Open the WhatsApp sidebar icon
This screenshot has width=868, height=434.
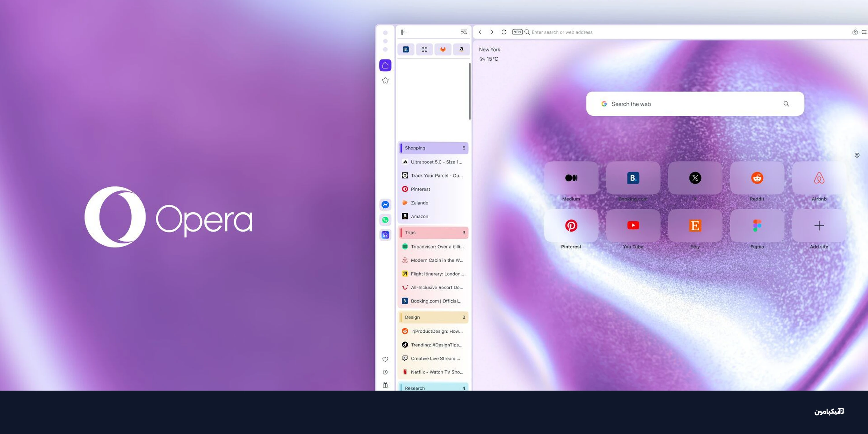click(385, 220)
